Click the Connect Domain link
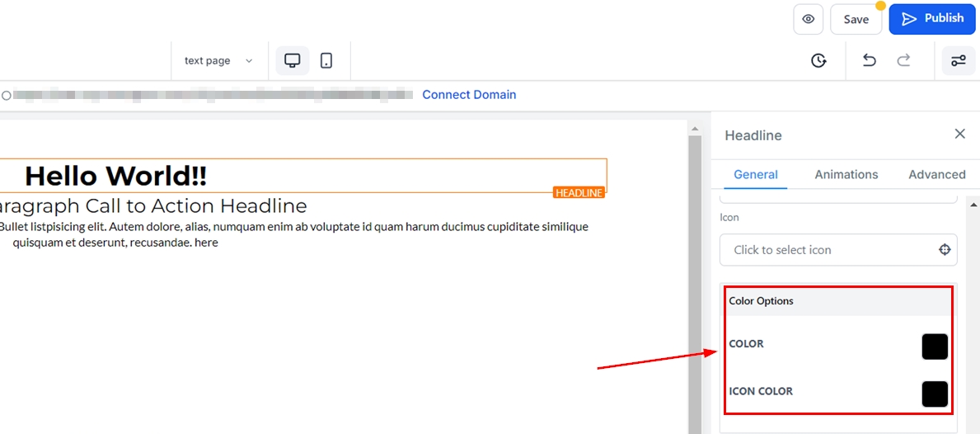This screenshot has width=980, height=434. click(469, 95)
